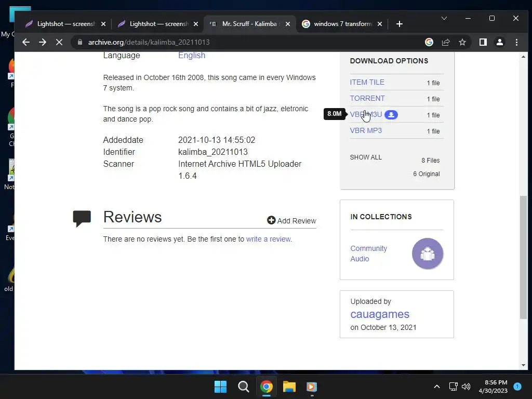The width and height of the screenshot is (532, 399).
Task: Open volume control in system tray
Action: click(x=466, y=387)
